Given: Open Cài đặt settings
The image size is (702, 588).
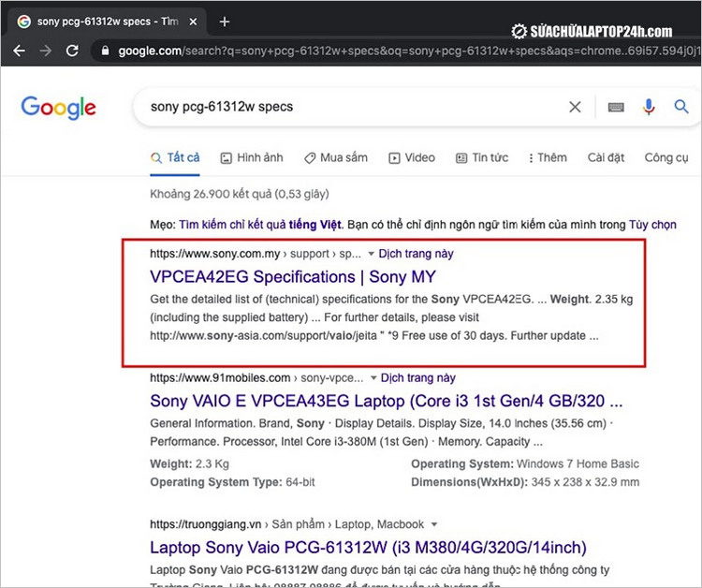Looking at the screenshot, I should [606, 157].
